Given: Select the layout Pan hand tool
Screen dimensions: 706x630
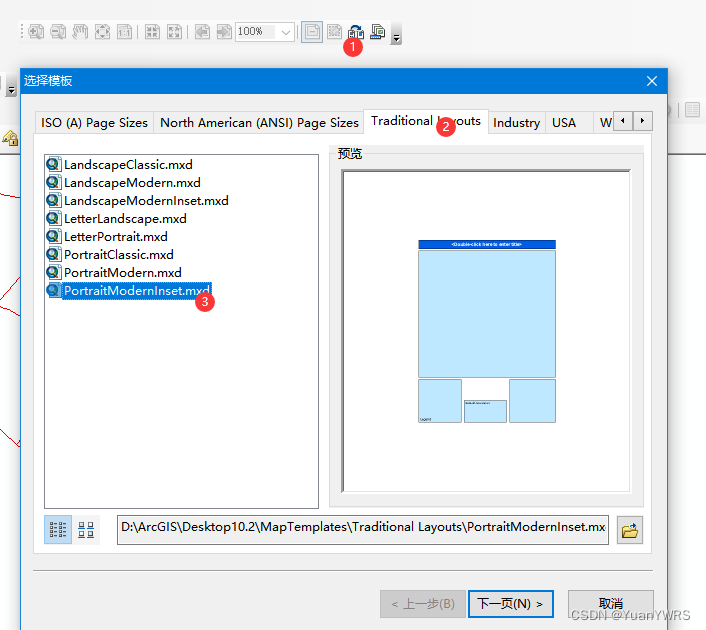Looking at the screenshot, I should pyautogui.click(x=80, y=32).
